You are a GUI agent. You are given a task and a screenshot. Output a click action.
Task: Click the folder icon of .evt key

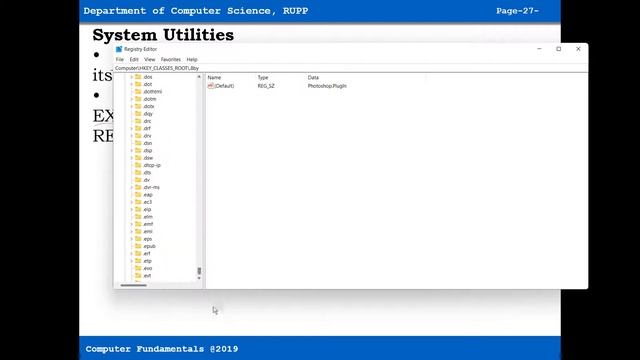pos(138,275)
